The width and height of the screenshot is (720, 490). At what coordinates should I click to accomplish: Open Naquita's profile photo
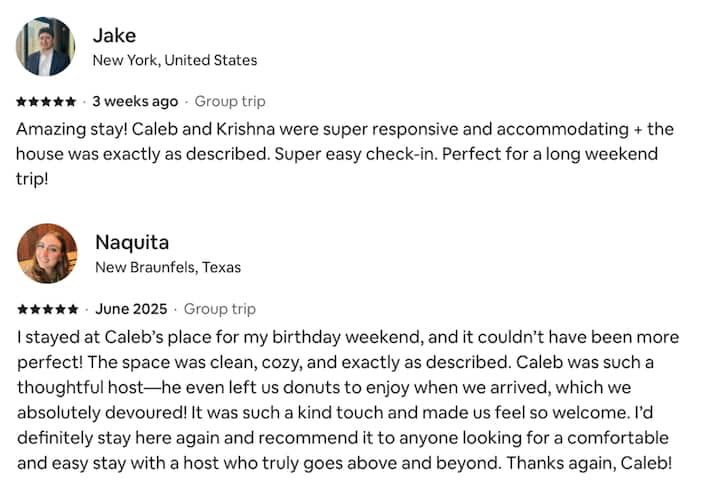[47, 253]
